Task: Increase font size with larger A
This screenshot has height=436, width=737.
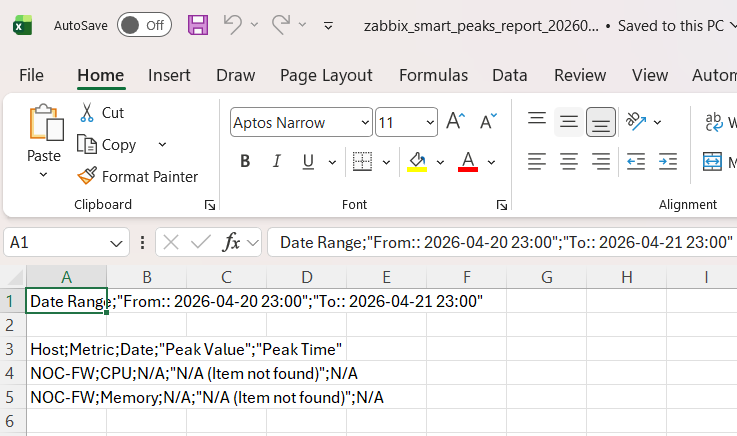Action: [x=455, y=122]
